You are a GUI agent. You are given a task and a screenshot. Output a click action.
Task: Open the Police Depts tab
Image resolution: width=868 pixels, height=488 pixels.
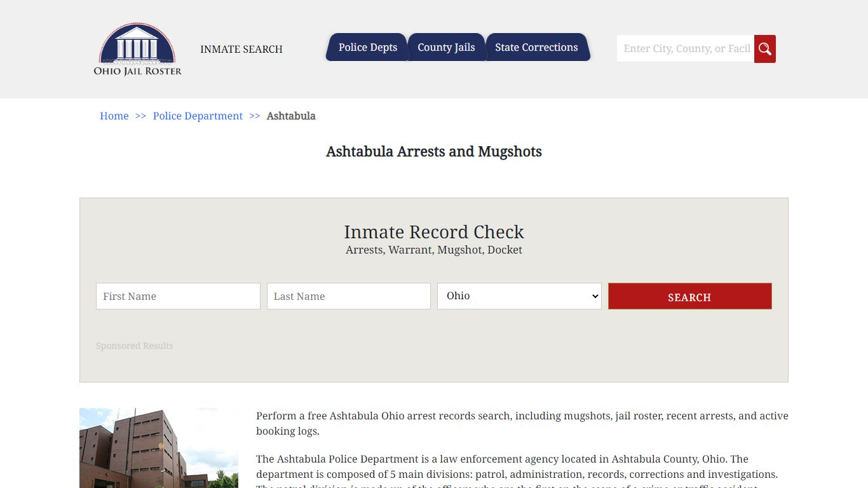tap(367, 48)
